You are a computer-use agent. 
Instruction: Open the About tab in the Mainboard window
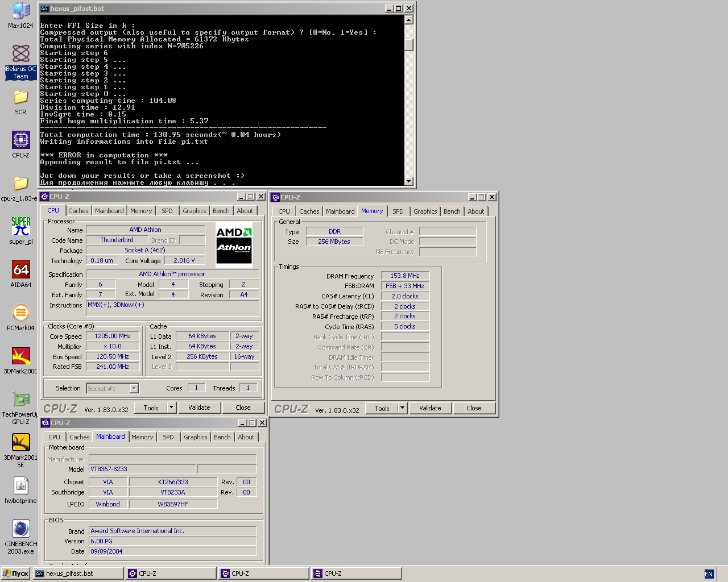coord(246,437)
